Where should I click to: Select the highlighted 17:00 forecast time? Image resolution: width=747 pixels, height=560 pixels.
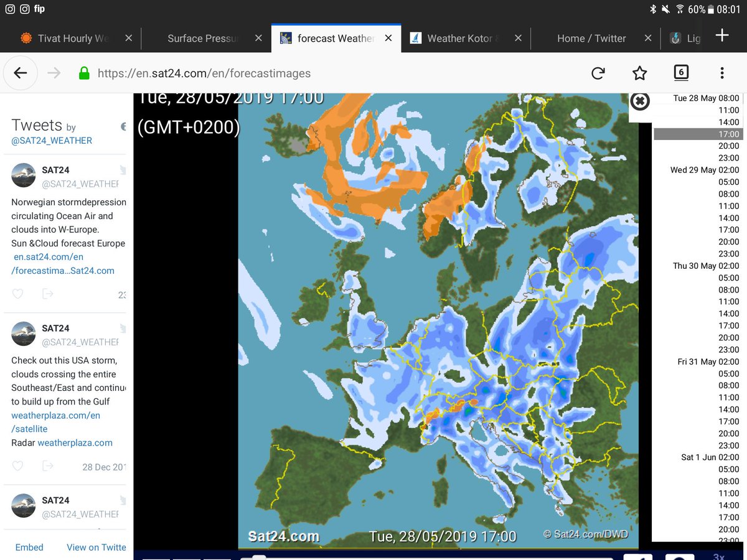[697, 134]
